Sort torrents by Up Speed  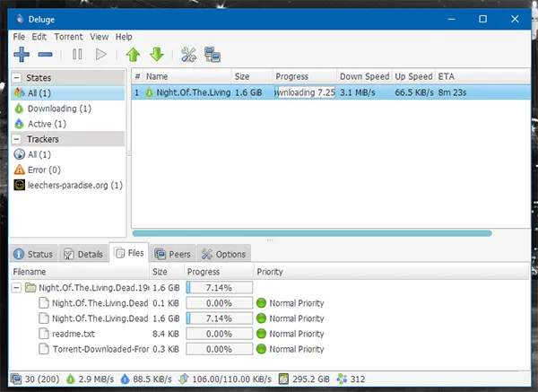(413, 76)
